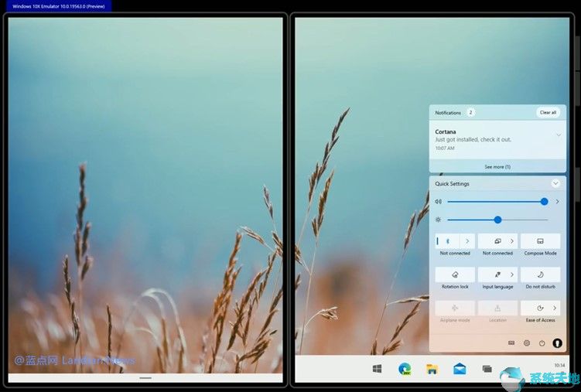Click the speaker volume icon in Quick Settings
581x392 pixels.
point(439,201)
